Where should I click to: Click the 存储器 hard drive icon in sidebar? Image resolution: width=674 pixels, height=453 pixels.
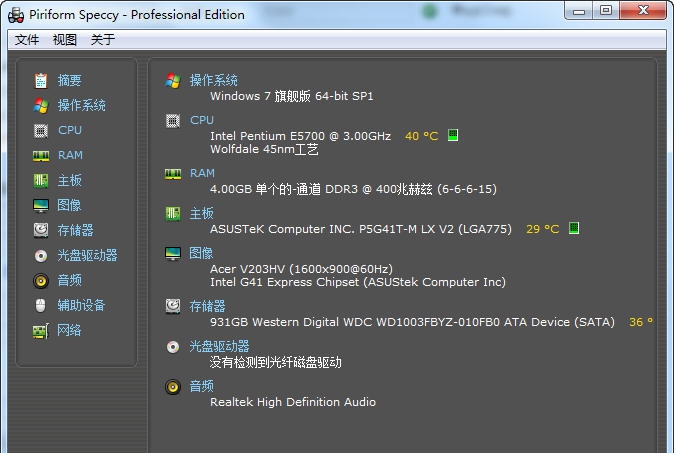click(41, 230)
